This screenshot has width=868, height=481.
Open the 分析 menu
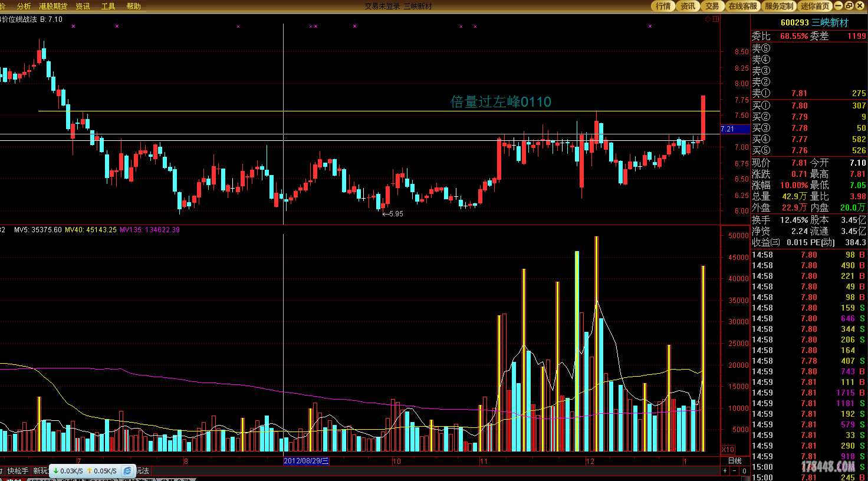tap(24, 6)
